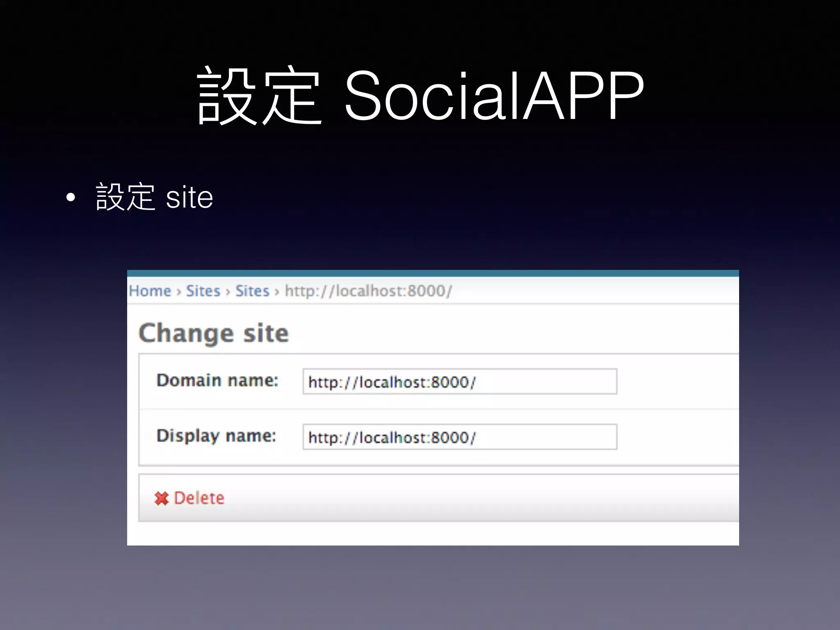Screen dimensions: 840x630
Task: Click the slide title 設定 SocialAPP
Action: [420, 96]
